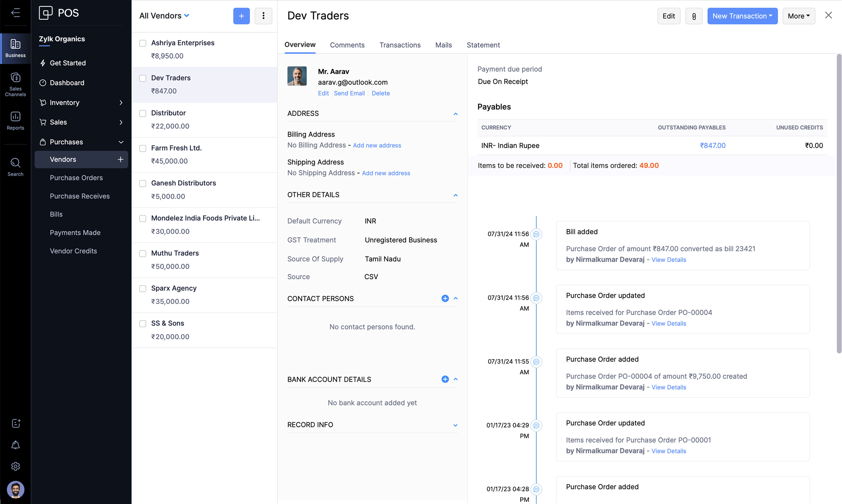The image size is (842, 504).
Task: Collapse sidebar with top-left arrow icon
Action: pos(15,13)
